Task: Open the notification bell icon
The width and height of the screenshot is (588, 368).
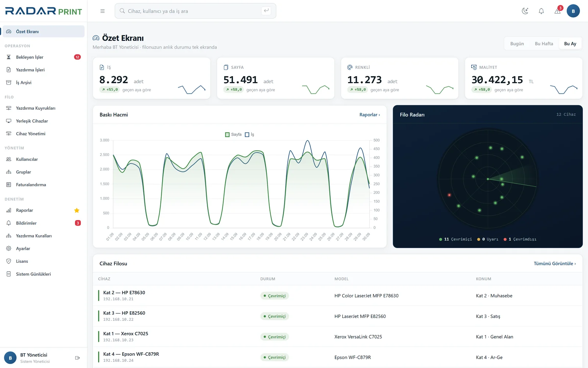Action: 541,11
